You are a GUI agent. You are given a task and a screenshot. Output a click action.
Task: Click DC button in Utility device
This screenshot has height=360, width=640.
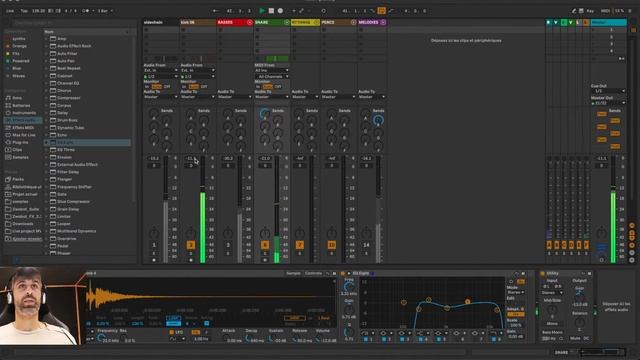(586, 338)
